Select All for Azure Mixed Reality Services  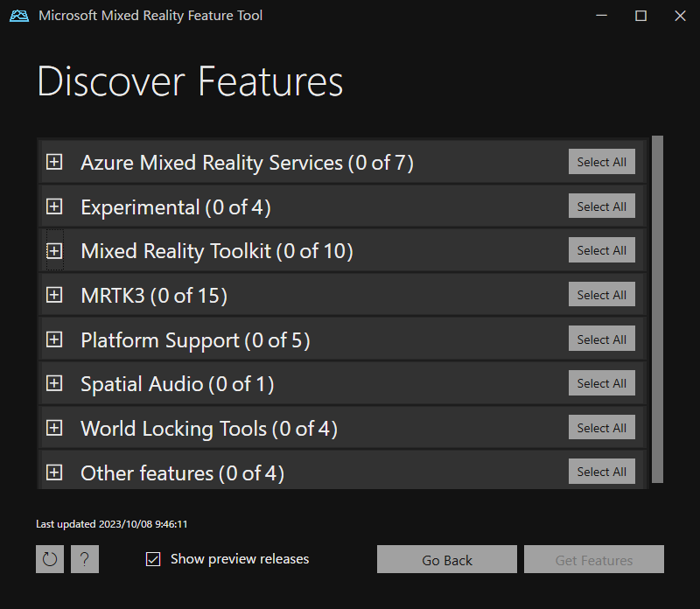(601, 162)
